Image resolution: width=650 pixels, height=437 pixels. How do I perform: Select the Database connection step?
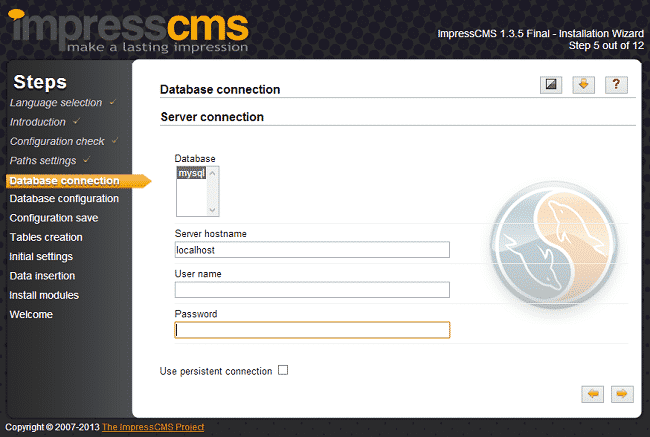[65, 181]
